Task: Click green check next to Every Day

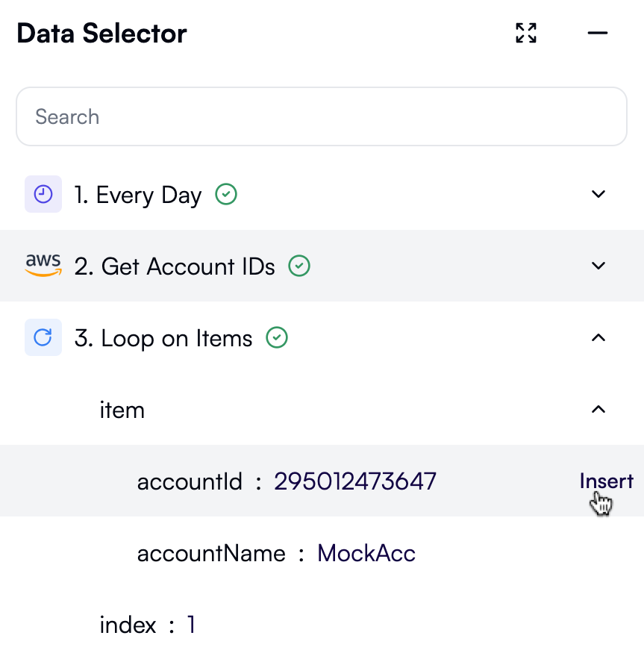Action: (226, 195)
